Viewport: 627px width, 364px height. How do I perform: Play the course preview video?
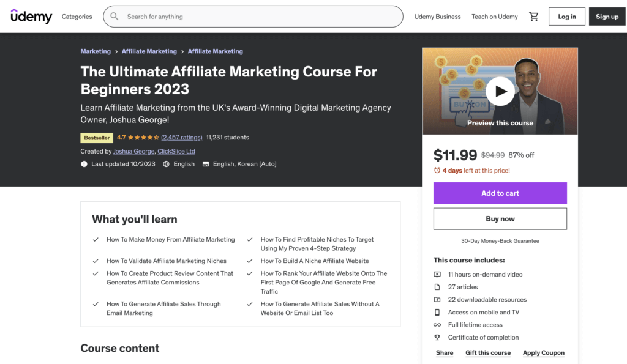500,91
